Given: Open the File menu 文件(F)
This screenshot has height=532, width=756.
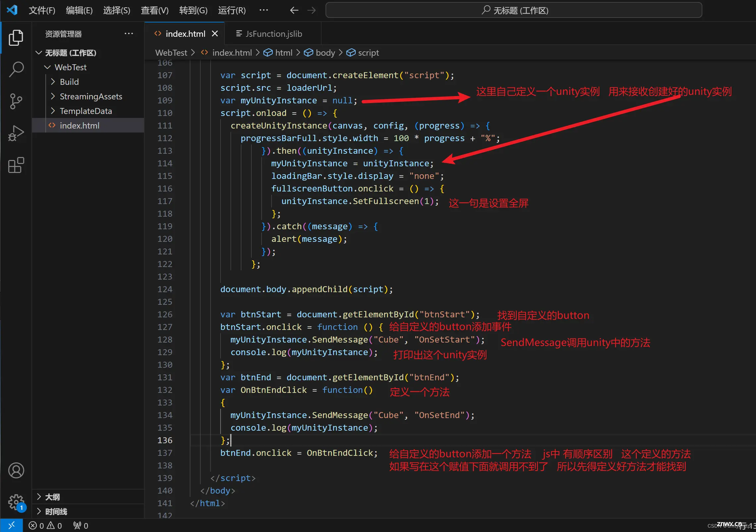Looking at the screenshot, I should (42, 10).
